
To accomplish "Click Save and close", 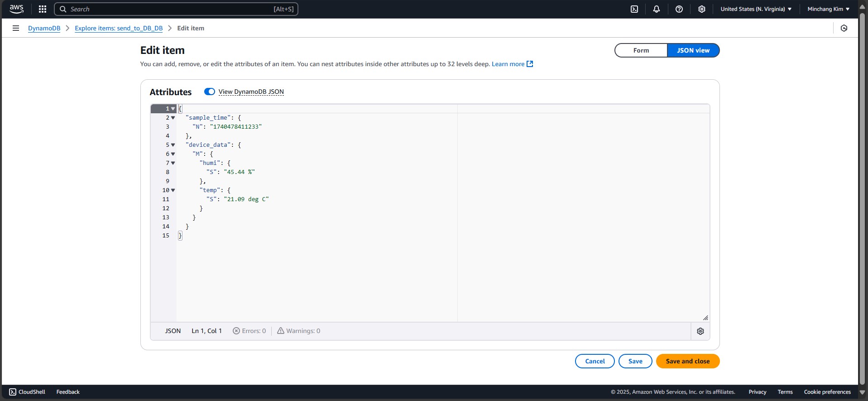I will pyautogui.click(x=688, y=361).
